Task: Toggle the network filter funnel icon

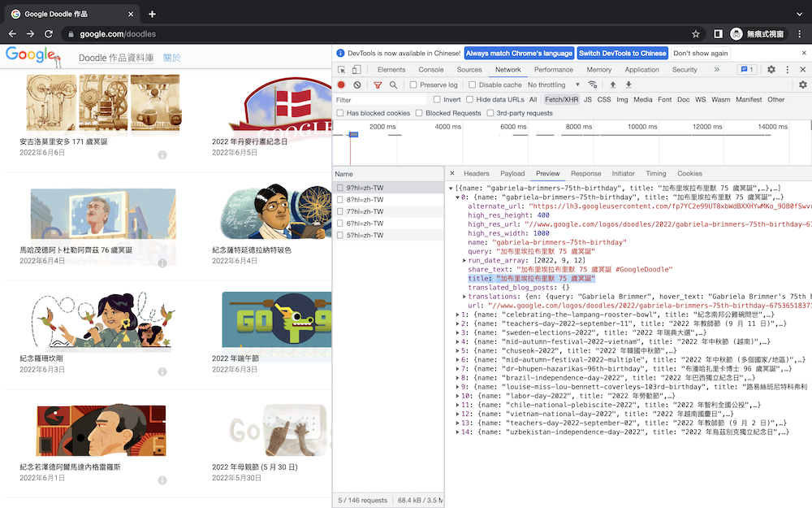Action: pyautogui.click(x=378, y=85)
